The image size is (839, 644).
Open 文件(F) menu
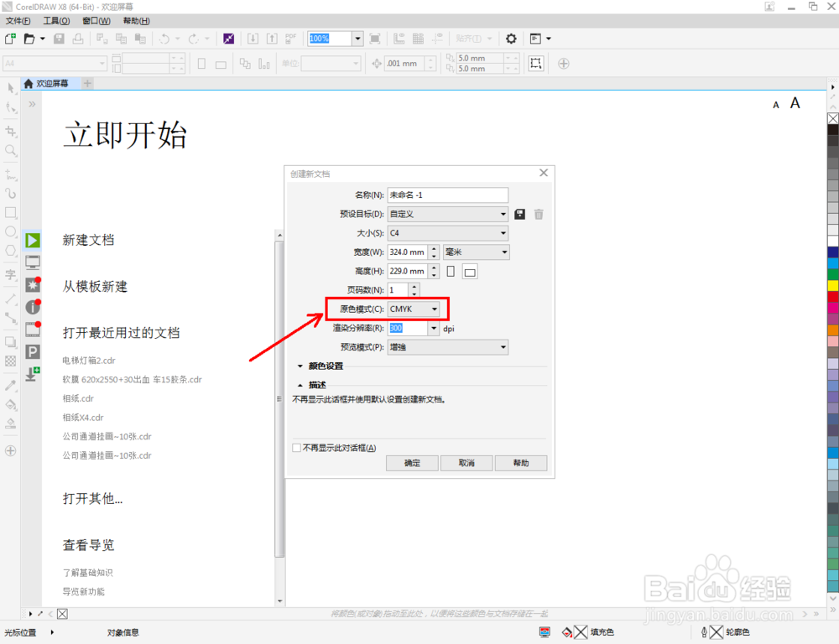coord(18,21)
